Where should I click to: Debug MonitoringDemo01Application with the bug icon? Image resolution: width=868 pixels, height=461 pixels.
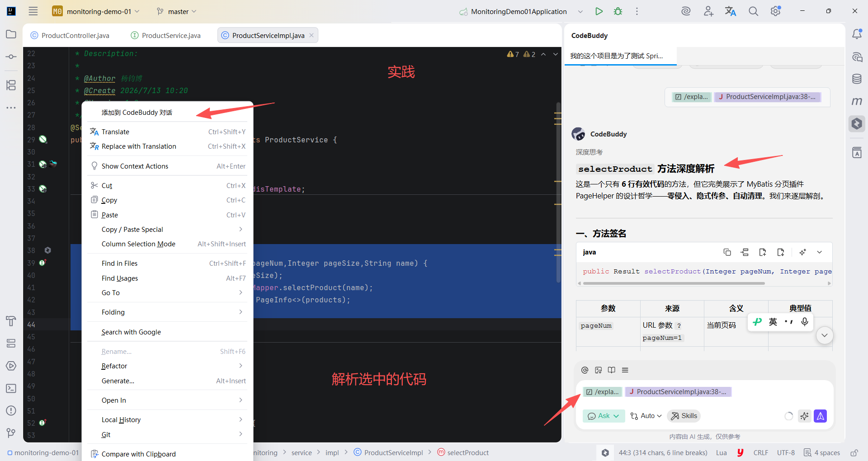(618, 11)
